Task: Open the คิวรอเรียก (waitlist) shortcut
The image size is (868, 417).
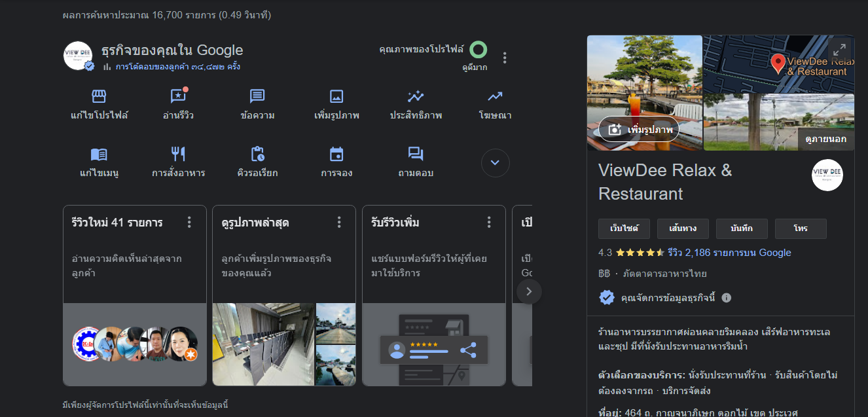Action: [257, 163]
